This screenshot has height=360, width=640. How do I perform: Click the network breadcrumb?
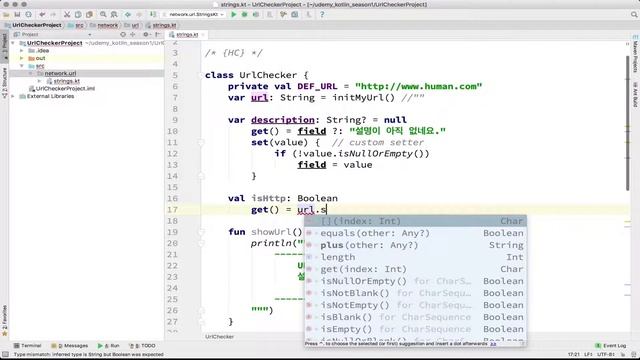[104, 25]
